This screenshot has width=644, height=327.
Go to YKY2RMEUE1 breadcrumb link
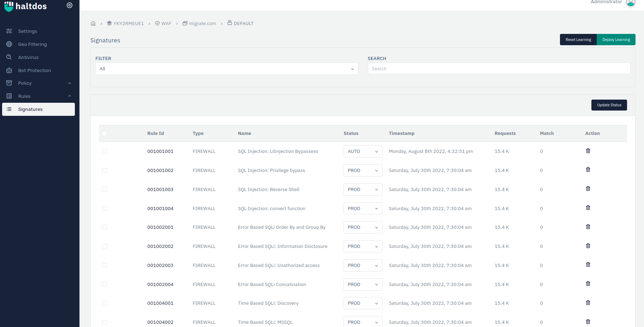point(125,23)
